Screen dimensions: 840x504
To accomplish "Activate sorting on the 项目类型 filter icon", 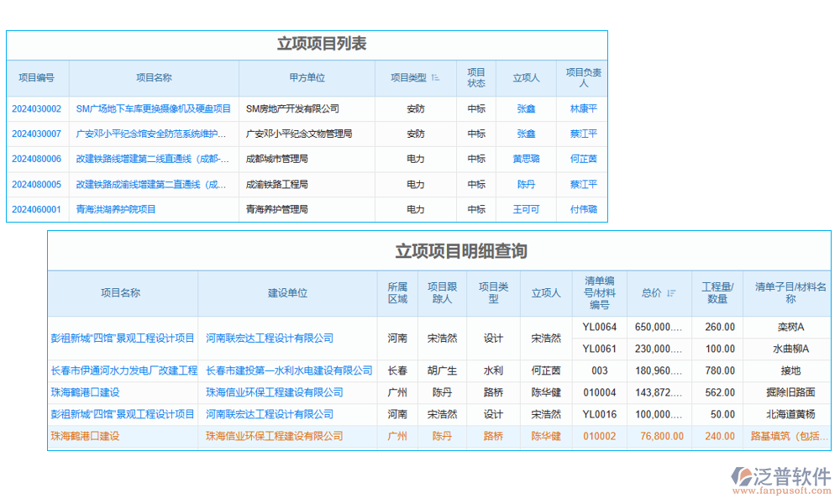I will tap(436, 76).
